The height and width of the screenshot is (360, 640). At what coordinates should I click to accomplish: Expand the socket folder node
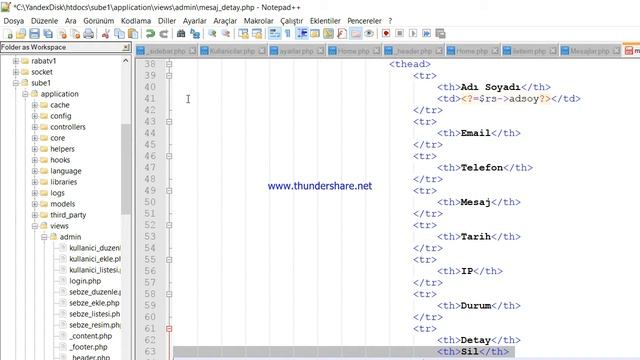point(16,72)
